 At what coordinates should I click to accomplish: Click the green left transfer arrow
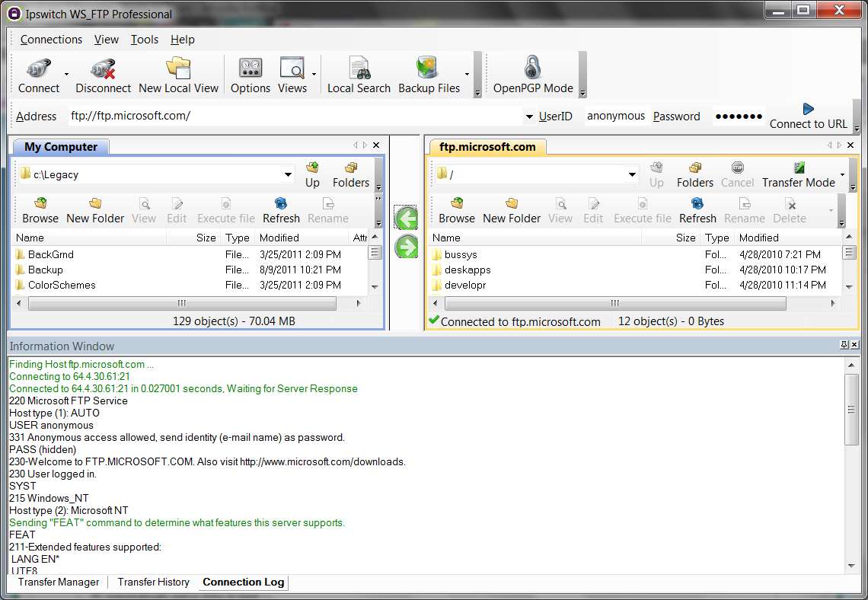click(407, 218)
